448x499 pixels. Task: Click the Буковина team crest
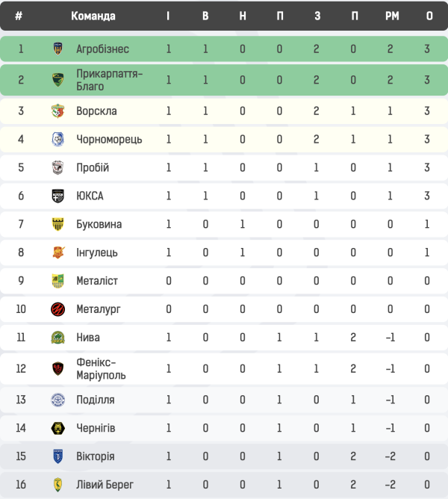(57, 225)
